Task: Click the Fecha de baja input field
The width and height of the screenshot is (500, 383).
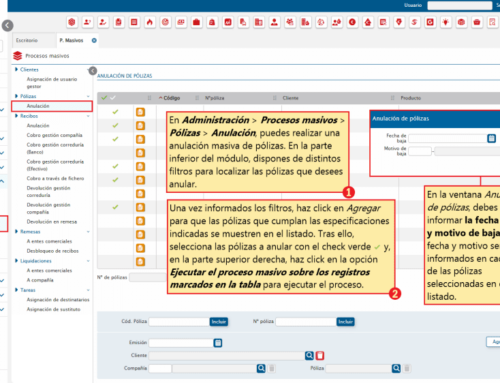Action: (448, 138)
